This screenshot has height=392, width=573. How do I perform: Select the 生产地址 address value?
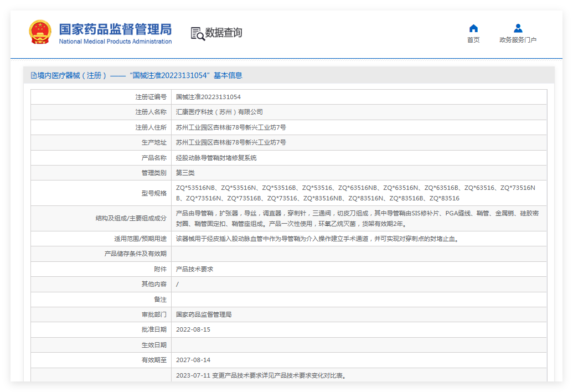click(x=231, y=142)
